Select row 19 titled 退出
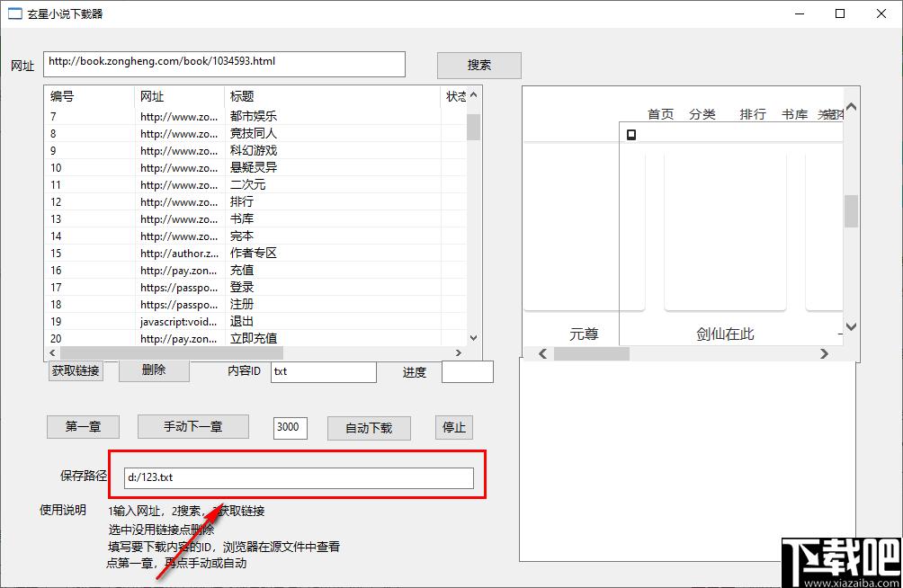Screen dimensions: 903x588 [x=255, y=321]
